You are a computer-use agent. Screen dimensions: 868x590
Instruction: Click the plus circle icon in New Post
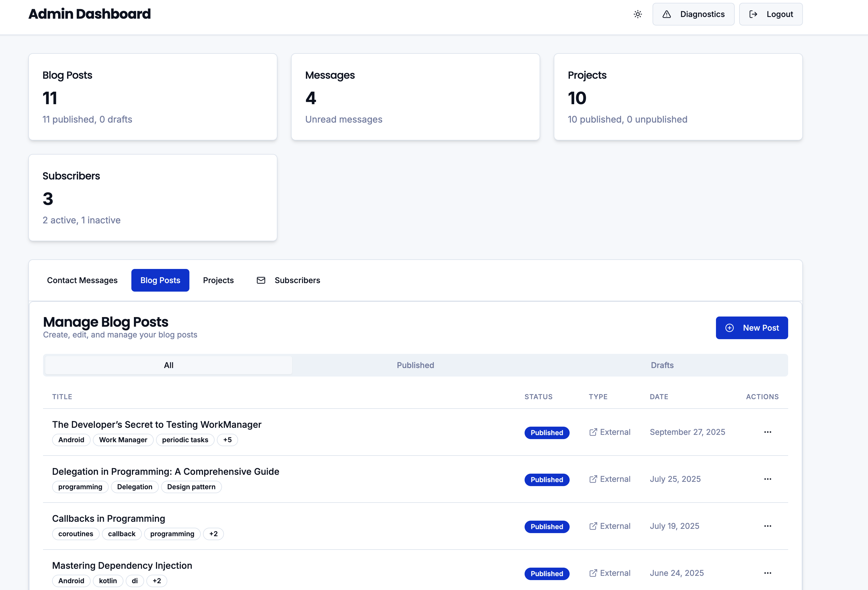[x=729, y=328]
